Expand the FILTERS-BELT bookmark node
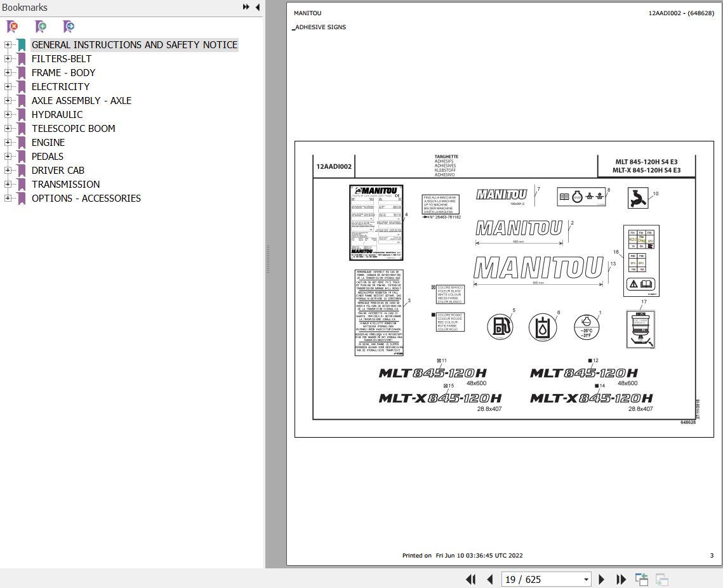Screen dimensions: 723x588 [8, 58]
